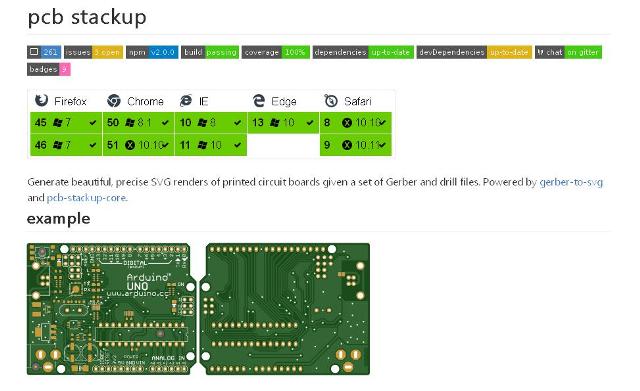Open the devDependencies up-to-date badge
640x391 pixels.
[x=474, y=52]
